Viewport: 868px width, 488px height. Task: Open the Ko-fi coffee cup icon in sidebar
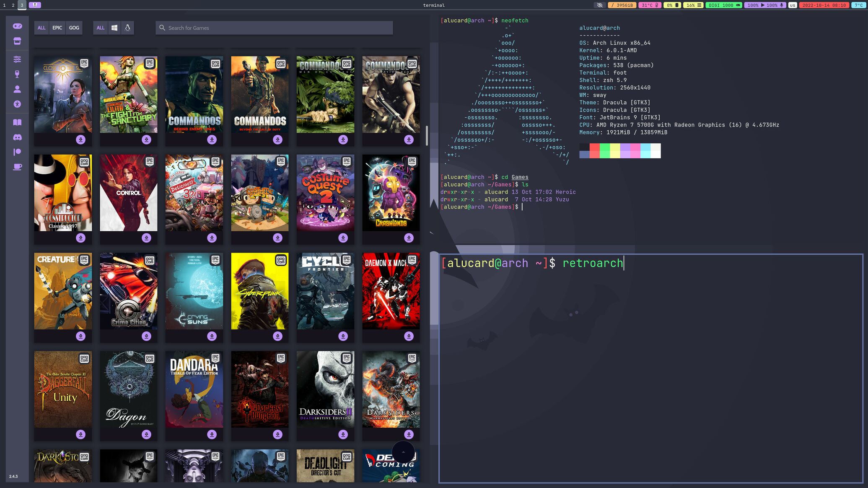(17, 167)
